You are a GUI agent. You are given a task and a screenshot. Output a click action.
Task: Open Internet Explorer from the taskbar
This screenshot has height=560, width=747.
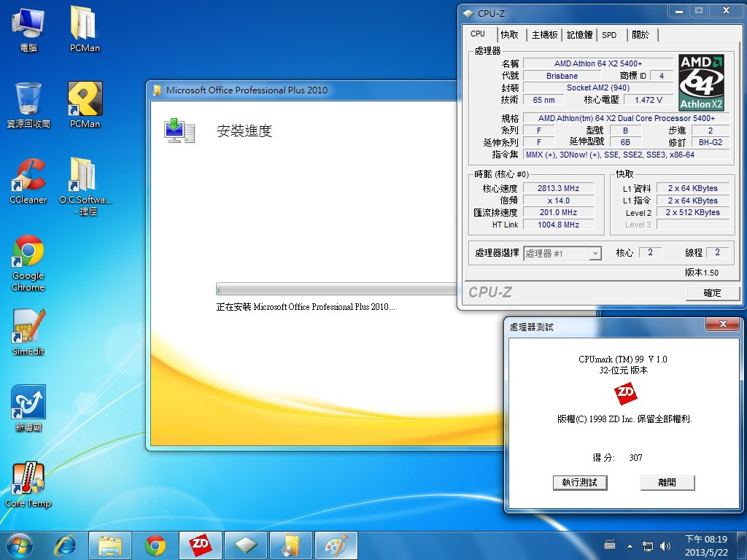coord(66,545)
